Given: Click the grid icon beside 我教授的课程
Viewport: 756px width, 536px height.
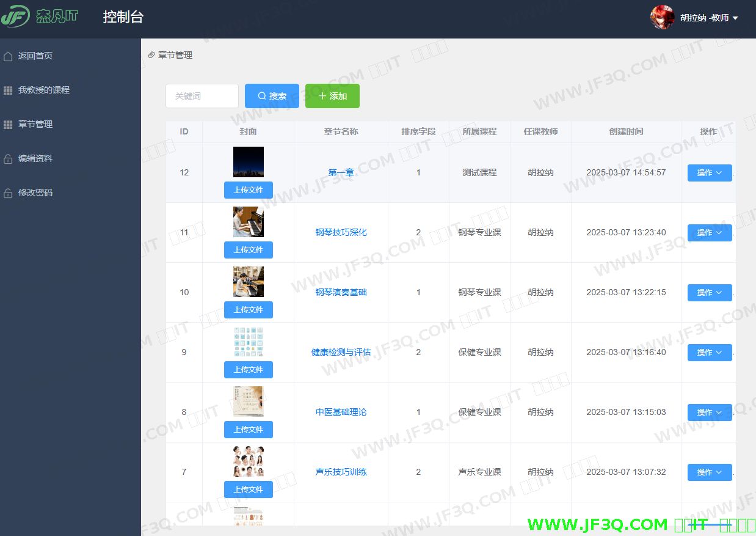Looking at the screenshot, I should coord(8,90).
